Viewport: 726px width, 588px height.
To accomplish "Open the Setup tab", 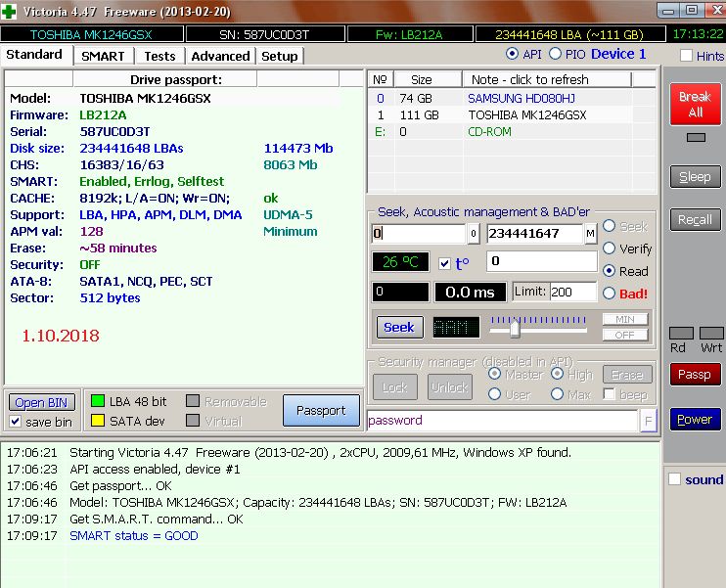I will 280,56.
